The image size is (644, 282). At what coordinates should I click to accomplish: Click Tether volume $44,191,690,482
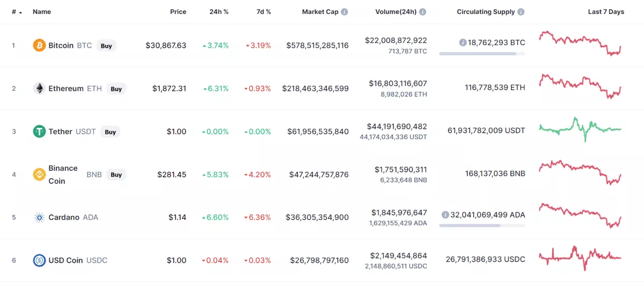[397, 126]
